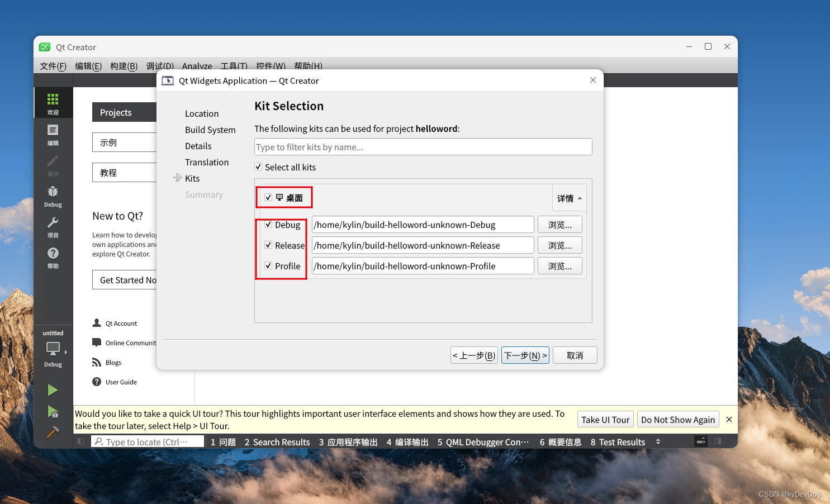Click the Qt Creator logo in title bar

(45, 47)
